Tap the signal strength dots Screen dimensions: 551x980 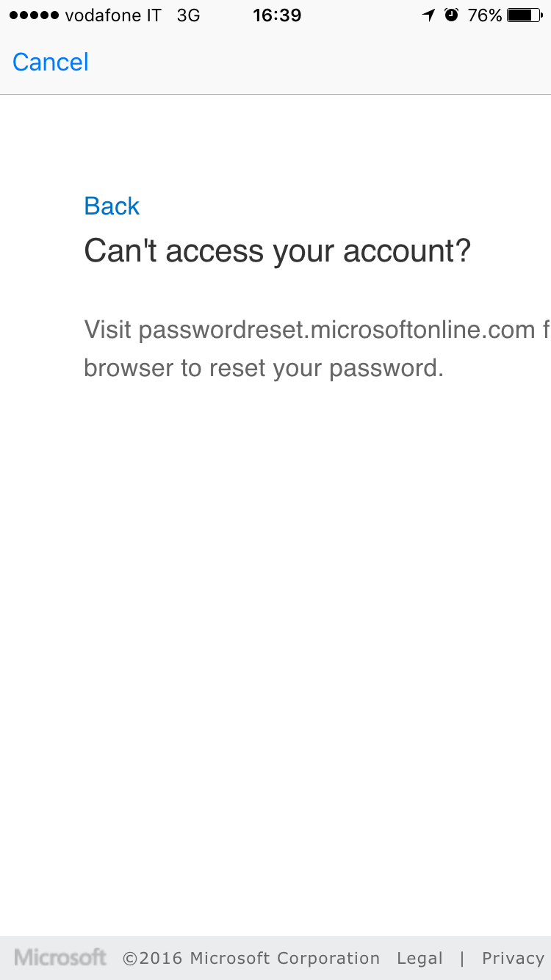tap(35, 15)
